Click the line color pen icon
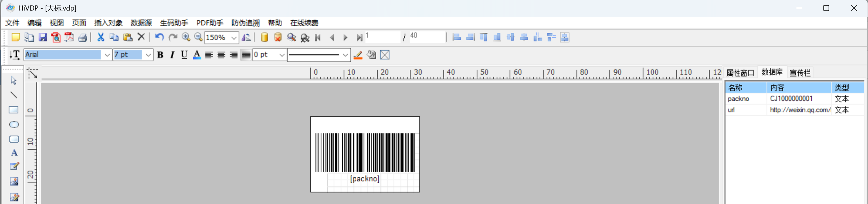Image resolution: width=868 pixels, height=204 pixels. [x=358, y=55]
